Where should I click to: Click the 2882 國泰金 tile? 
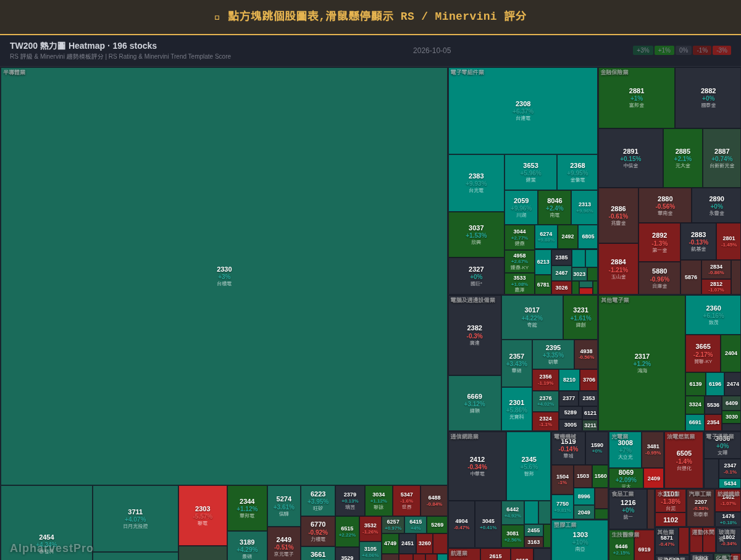[708, 98]
